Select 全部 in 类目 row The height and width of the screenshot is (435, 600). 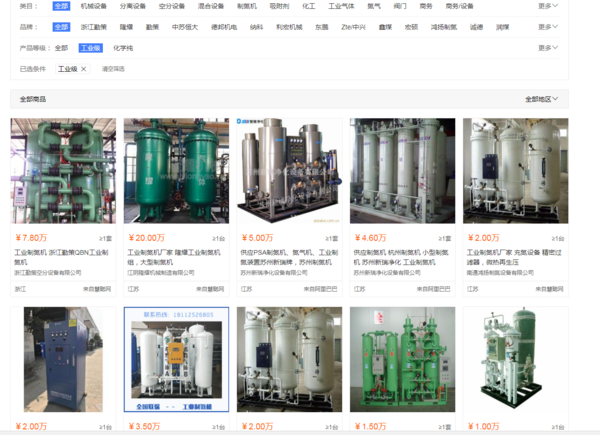point(62,6)
